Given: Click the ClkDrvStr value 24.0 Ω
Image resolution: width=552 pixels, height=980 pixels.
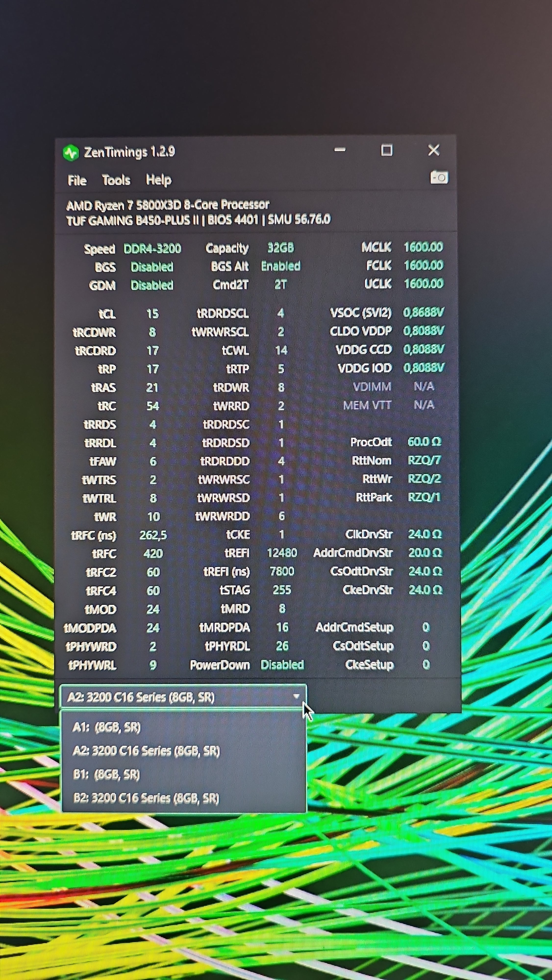Looking at the screenshot, I should pyautogui.click(x=425, y=534).
